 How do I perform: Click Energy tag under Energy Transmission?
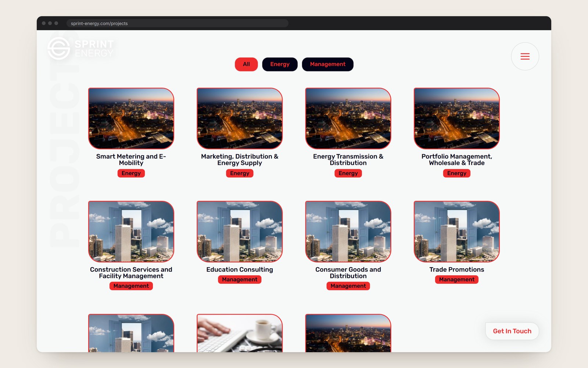tap(348, 173)
